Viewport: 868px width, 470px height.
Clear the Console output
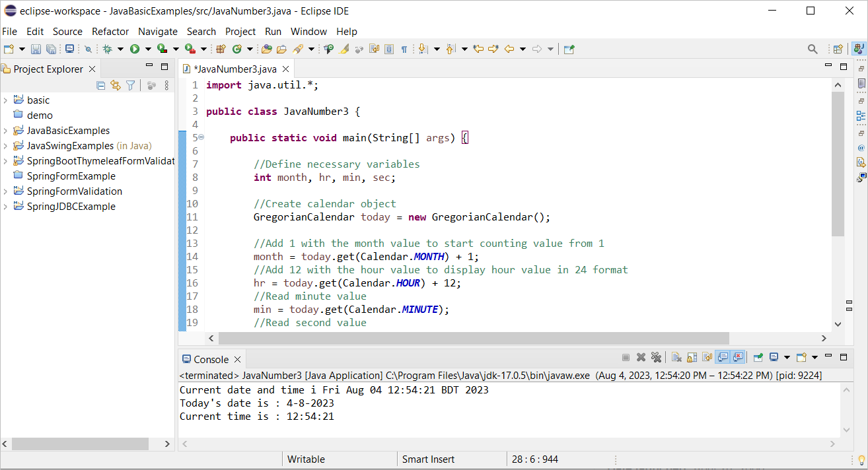click(675, 357)
